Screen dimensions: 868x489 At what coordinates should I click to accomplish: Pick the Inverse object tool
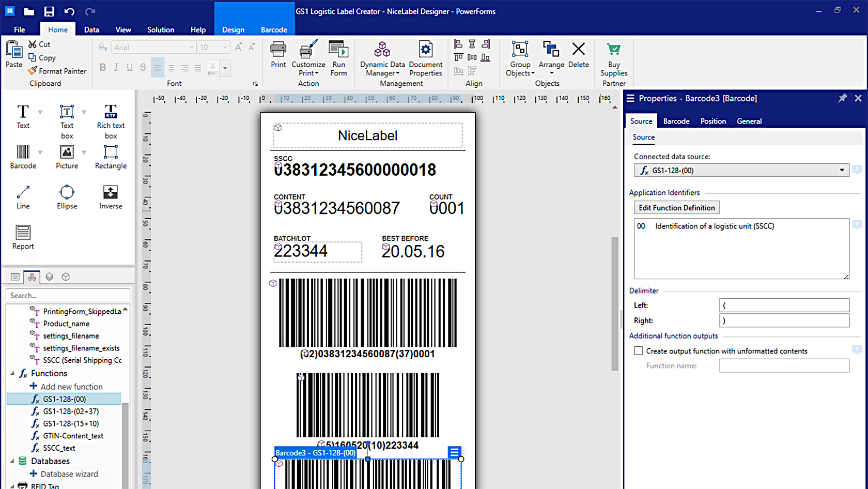pos(111,197)
